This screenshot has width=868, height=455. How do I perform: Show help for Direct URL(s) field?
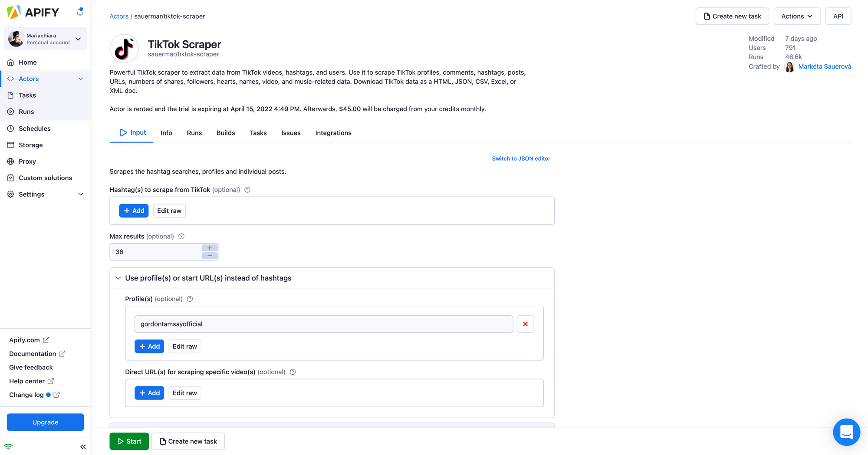293,372
